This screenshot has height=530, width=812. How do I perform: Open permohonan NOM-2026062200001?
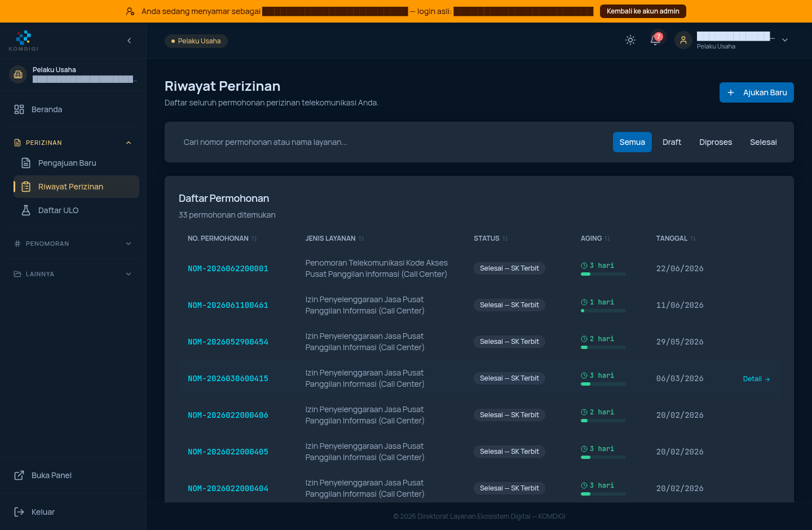coord(228,268)
